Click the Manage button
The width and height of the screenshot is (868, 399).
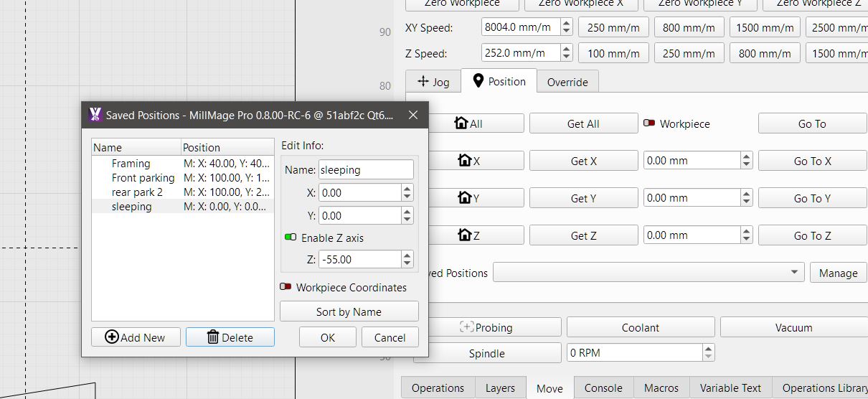click(x=838, y=273)
